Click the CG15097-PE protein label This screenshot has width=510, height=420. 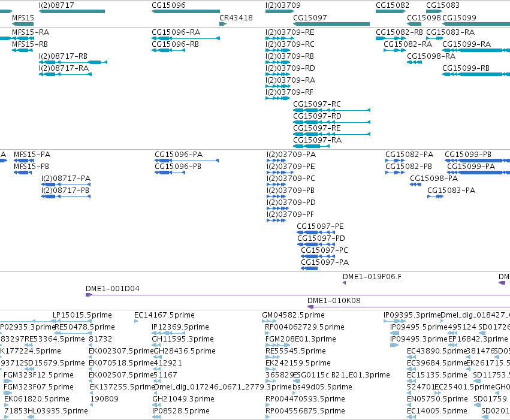coord(320,226)
